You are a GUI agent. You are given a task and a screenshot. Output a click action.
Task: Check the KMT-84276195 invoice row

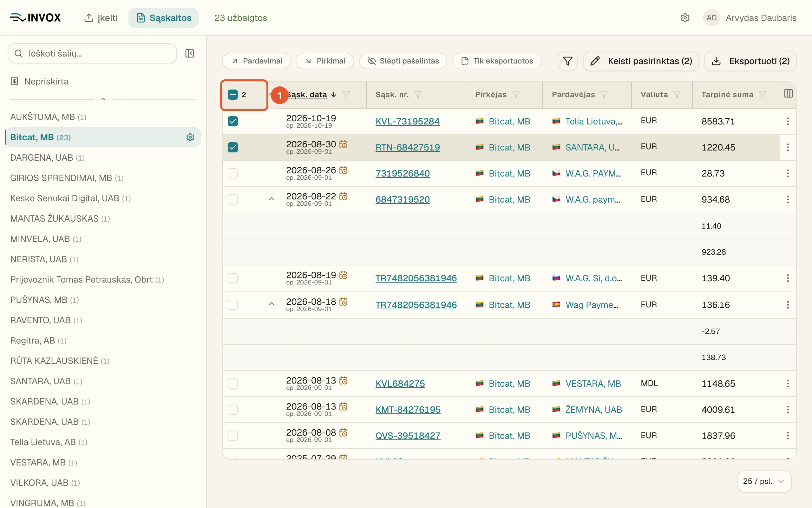pos(232,410)
